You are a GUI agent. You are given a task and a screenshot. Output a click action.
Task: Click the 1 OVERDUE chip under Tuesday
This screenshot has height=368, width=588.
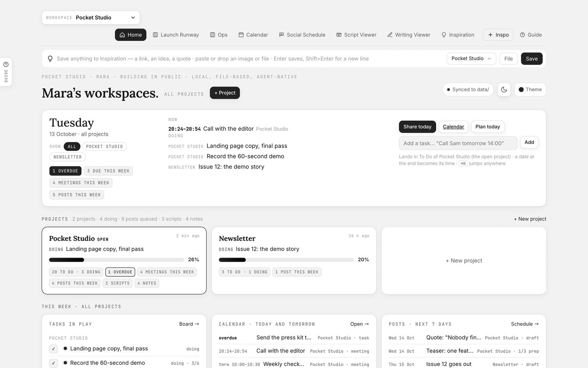pos(65,171)
